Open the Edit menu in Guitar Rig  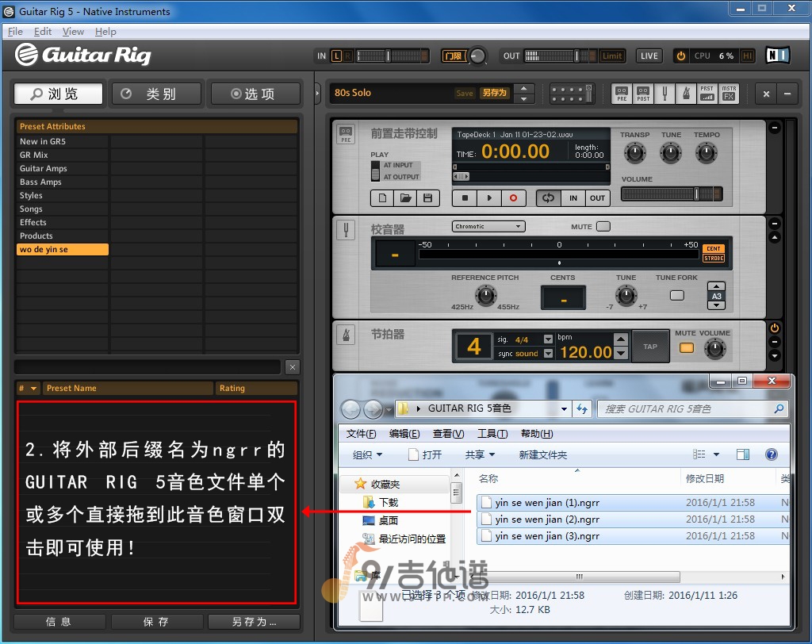click(x=43, y=32)
